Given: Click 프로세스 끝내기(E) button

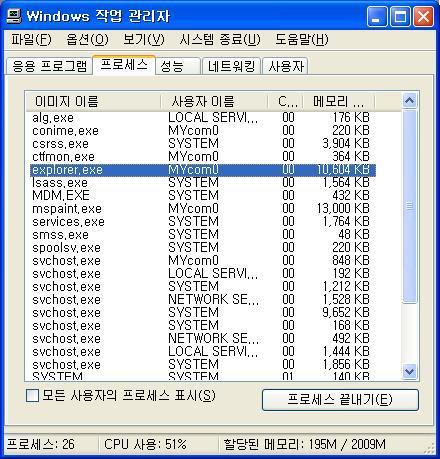Looking at the screenshot, I should [340, 400].
